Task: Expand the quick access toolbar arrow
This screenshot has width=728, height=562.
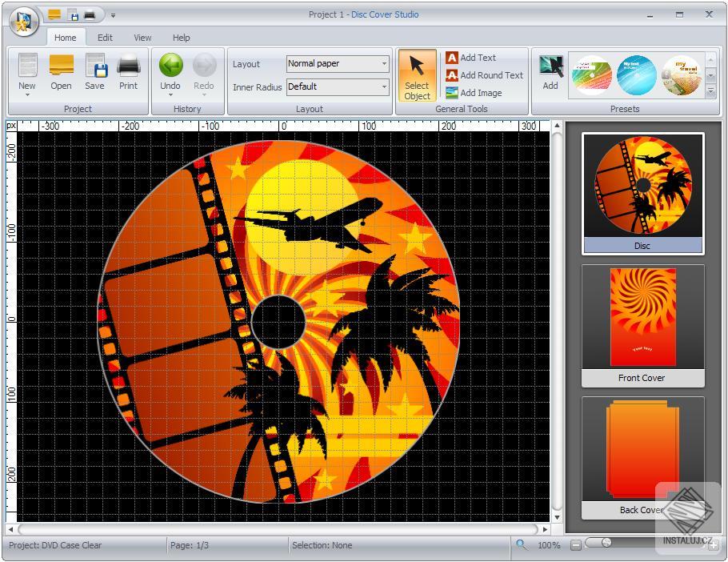Action: tap(113, 14)
